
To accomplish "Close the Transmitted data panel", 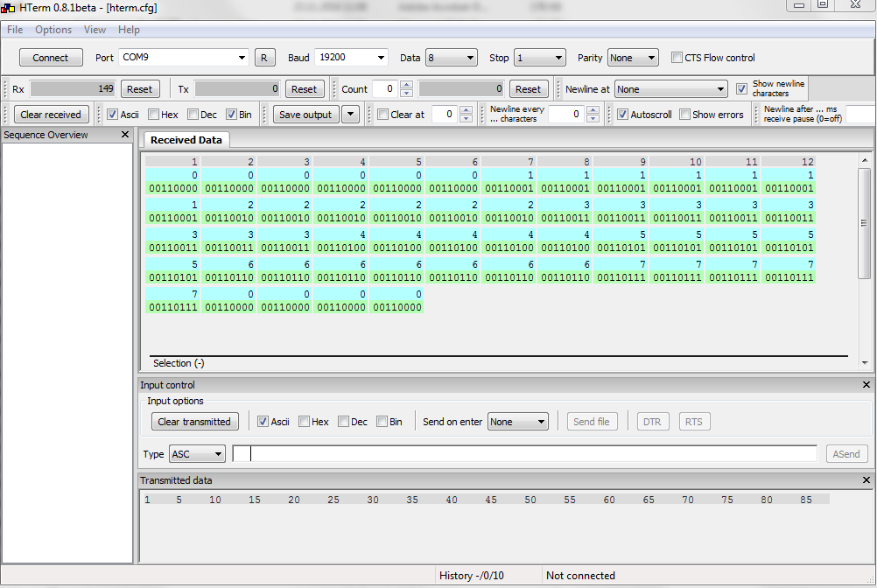I will tap(866, 480).
